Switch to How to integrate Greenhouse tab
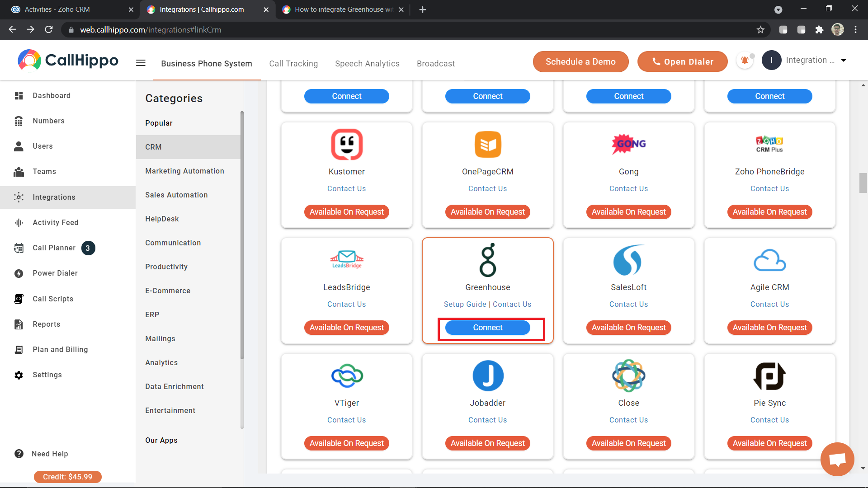868x488 pixels. (x=344, y=9)
